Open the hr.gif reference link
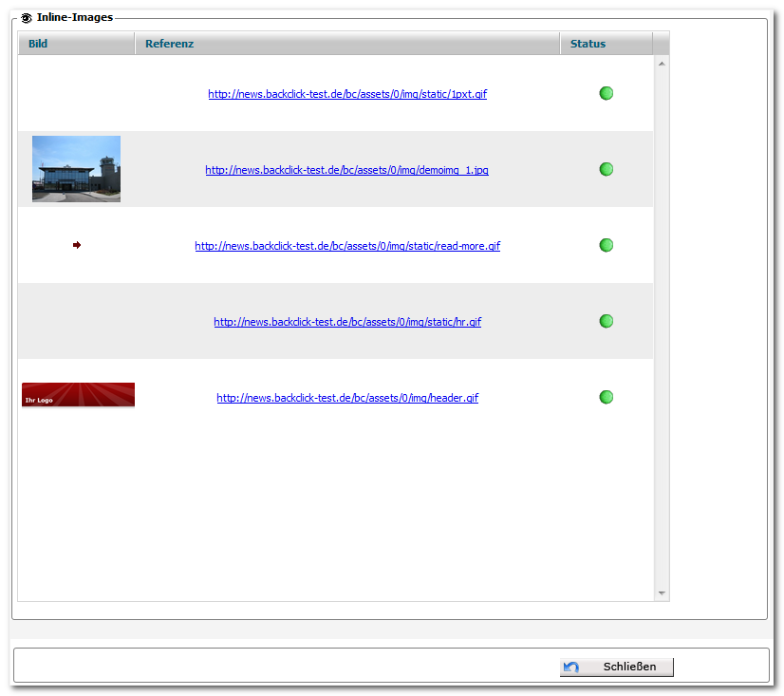 pyautogui.click(x=347, y=322)
